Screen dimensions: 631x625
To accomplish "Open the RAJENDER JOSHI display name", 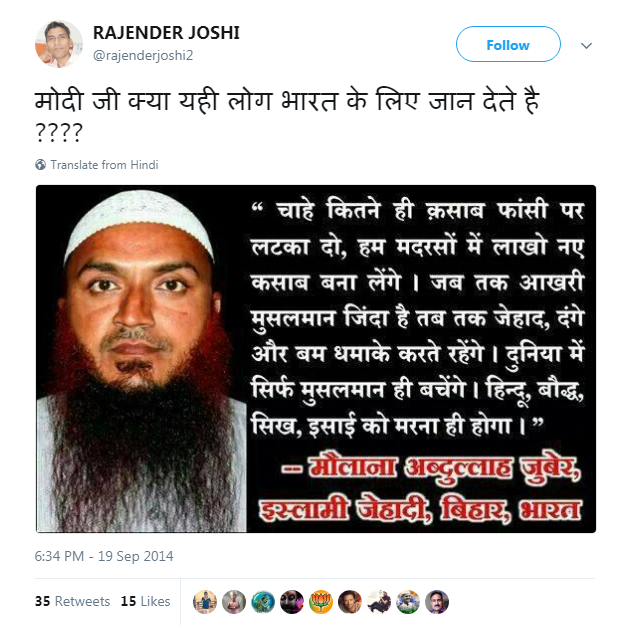I will click(x=166, y=33).
